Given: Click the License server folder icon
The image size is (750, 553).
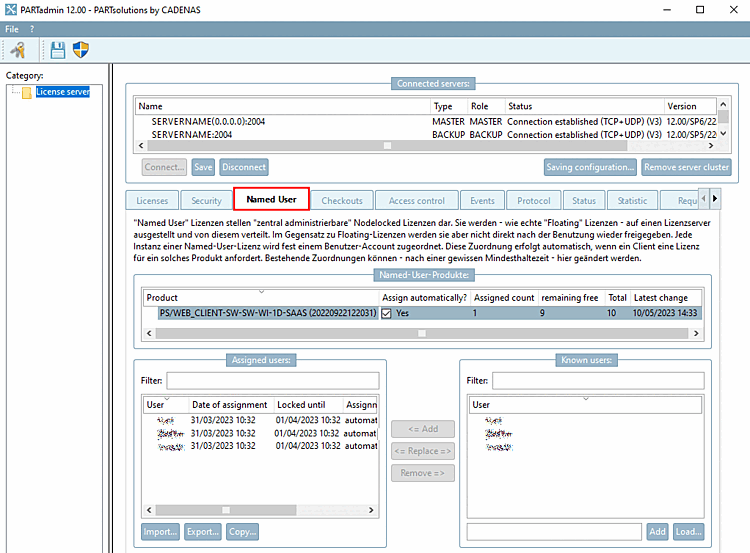Looking at the screenshot, I should click(x=27, y=92).
